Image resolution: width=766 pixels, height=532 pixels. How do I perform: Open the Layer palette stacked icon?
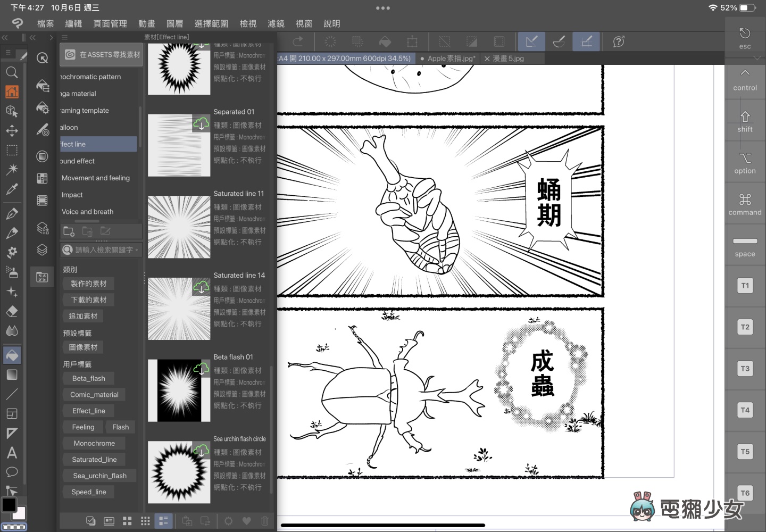(42, 250)
